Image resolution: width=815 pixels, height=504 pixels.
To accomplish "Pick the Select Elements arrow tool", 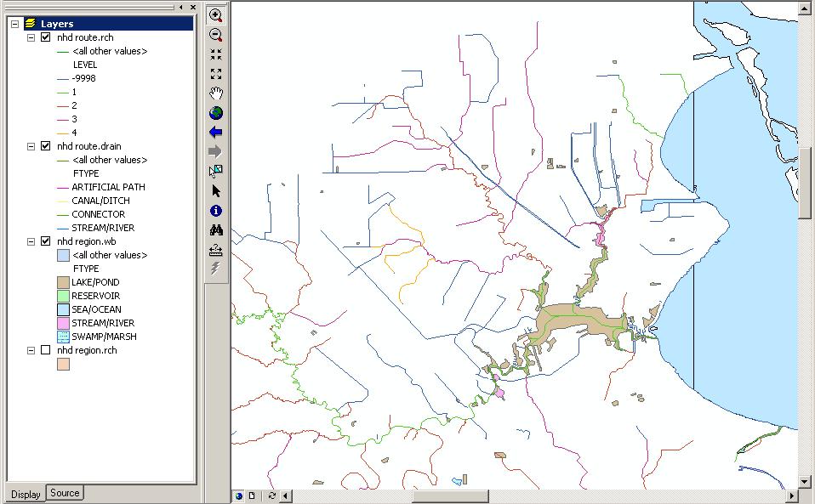I will pos(216,191).
